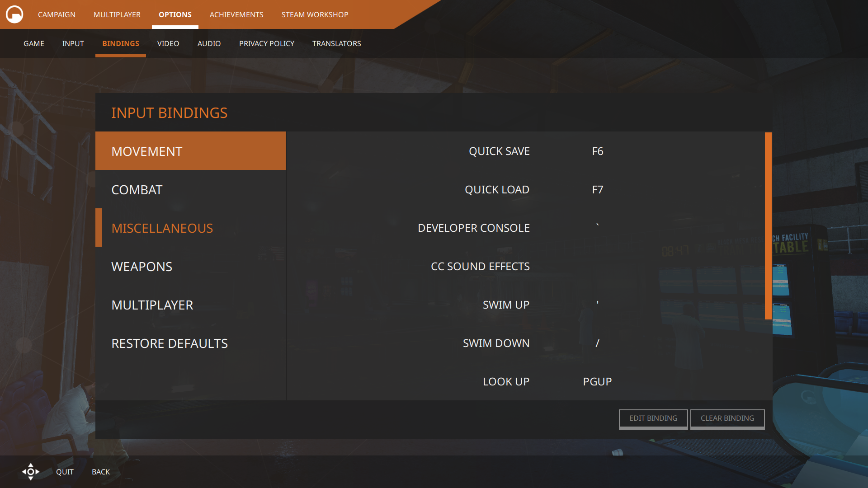Click the directional navigation icon near Quit

click(x=31, y=472)
